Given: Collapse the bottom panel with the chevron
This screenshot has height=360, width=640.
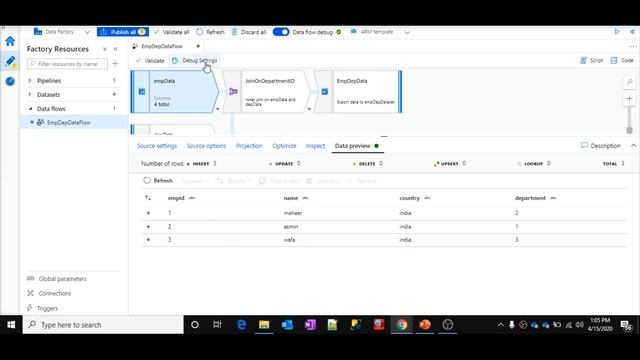Looking at the screenshot, I should coord(633,145).
